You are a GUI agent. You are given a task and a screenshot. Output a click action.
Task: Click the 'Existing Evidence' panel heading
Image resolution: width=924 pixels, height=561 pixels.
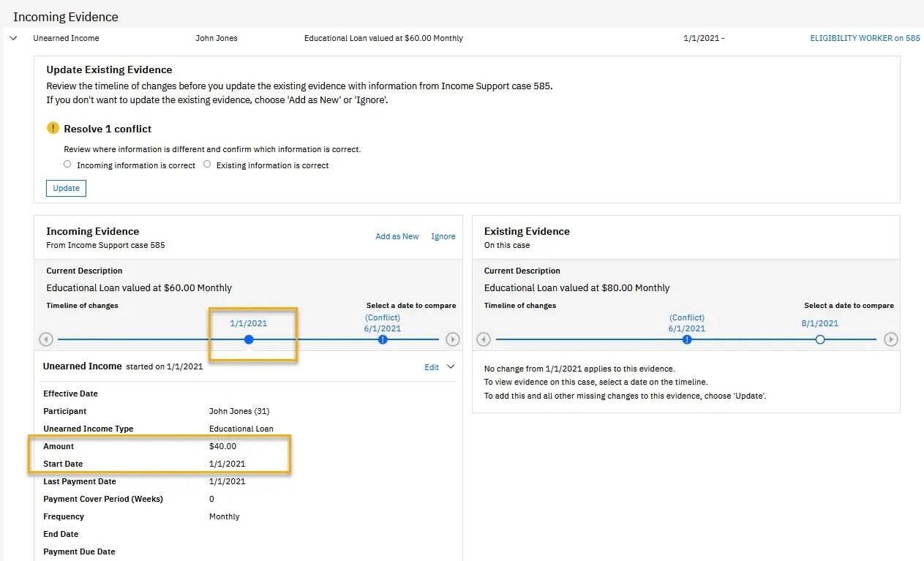(x=527, y=231)
